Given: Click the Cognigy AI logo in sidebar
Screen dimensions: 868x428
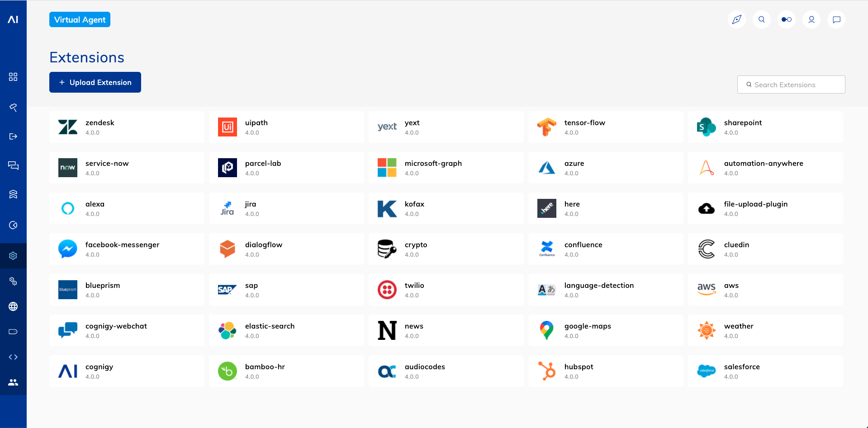Looking at the screenshot, I should point(13,19).
